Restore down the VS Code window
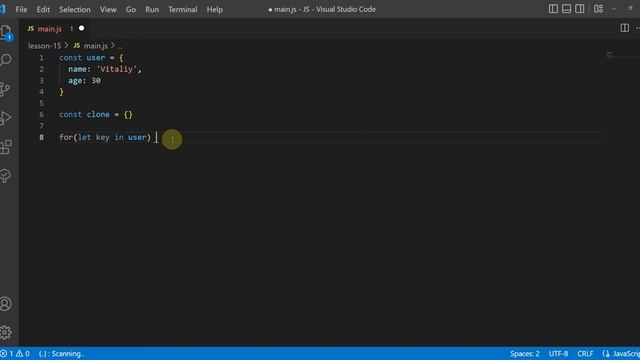 click(x=630, y=9)
